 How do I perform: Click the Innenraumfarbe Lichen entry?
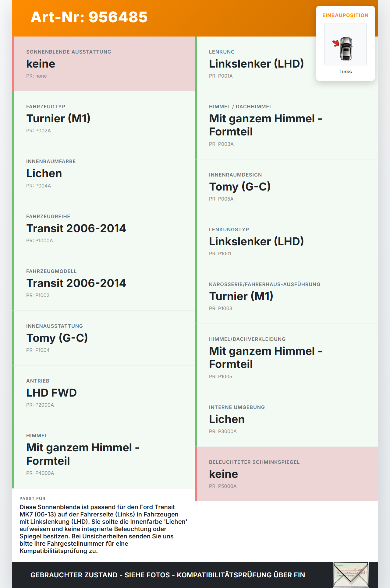[x=104, y=173]
